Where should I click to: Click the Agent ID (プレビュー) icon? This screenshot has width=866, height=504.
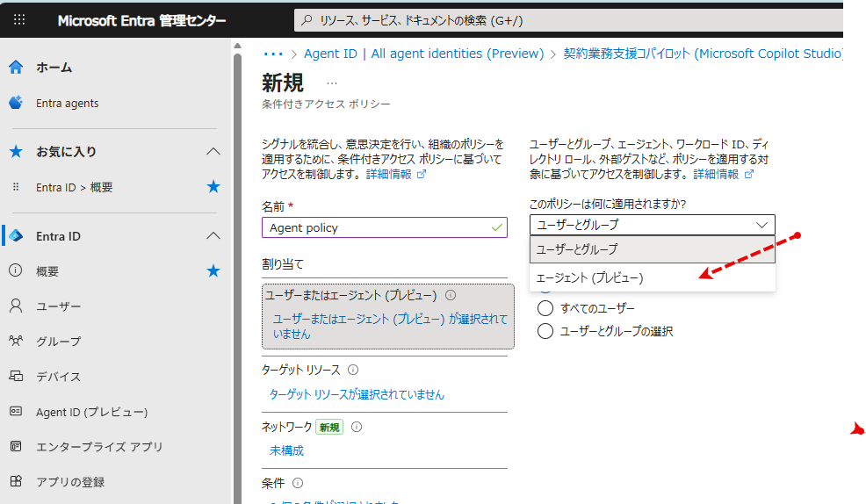[x=16, y=411]
